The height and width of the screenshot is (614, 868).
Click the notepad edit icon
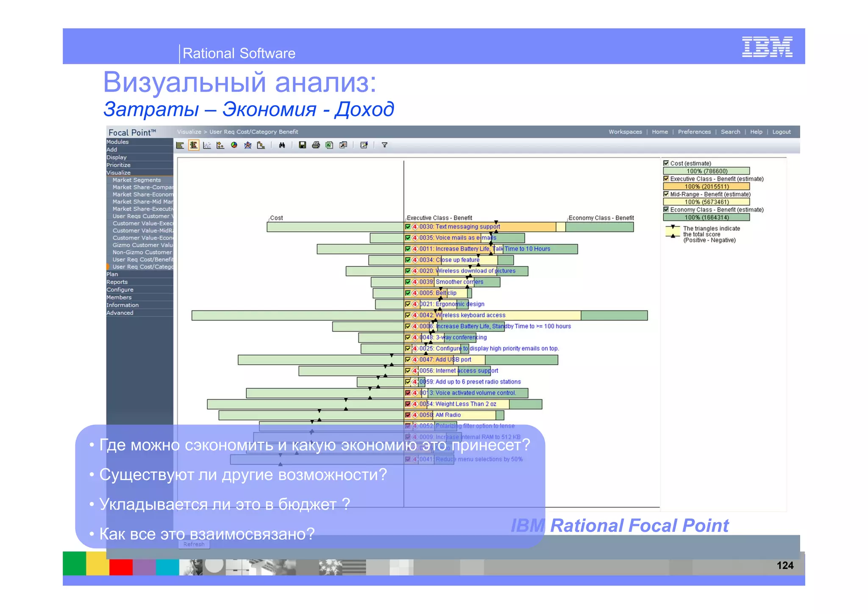coord(364,145)
